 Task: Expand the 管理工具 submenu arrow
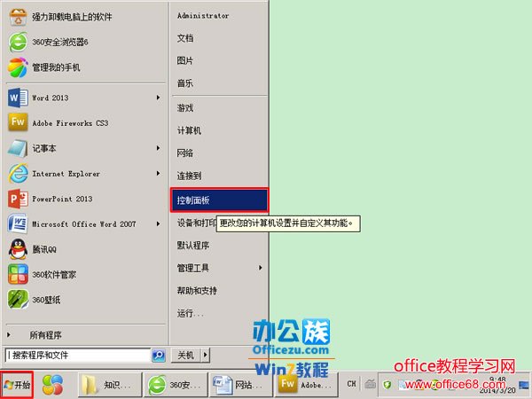(x=260, y=268)
